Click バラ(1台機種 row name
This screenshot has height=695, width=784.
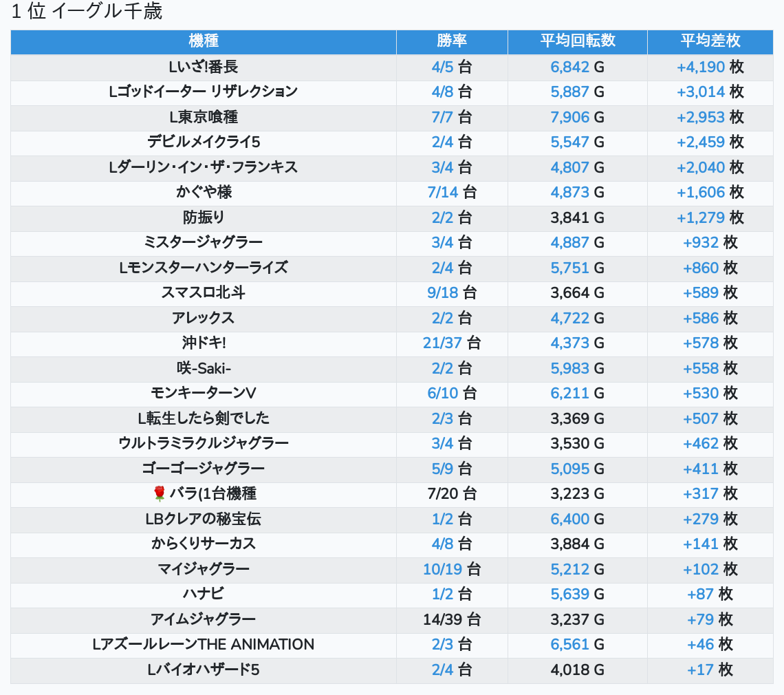[213, 494]
